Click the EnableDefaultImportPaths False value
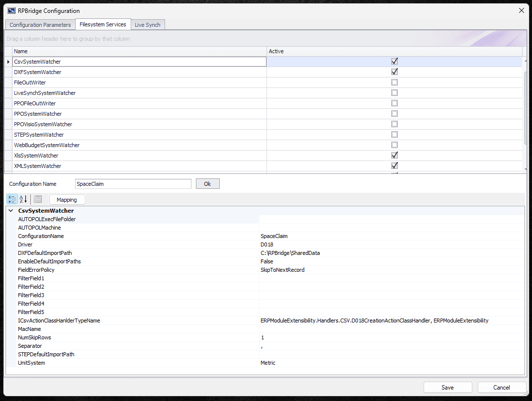Screen dimensions: 532x401 (391, 261)
